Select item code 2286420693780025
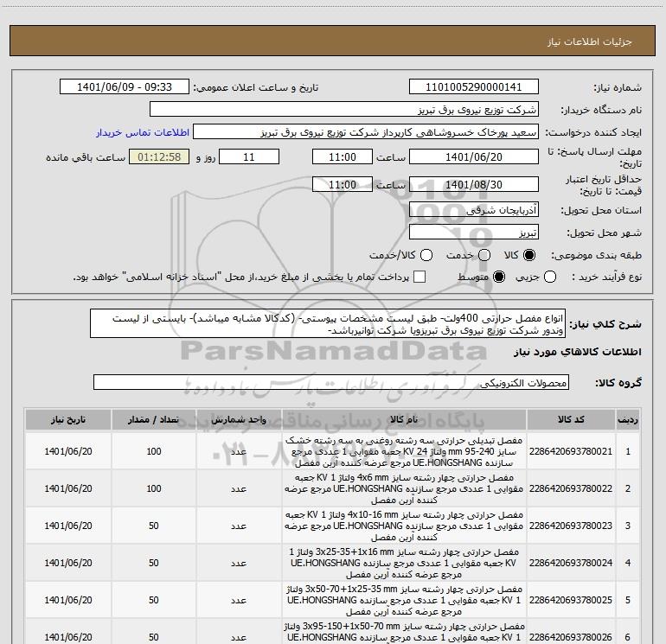Viewport: 666px width, 644px height. tap(571, 600)
